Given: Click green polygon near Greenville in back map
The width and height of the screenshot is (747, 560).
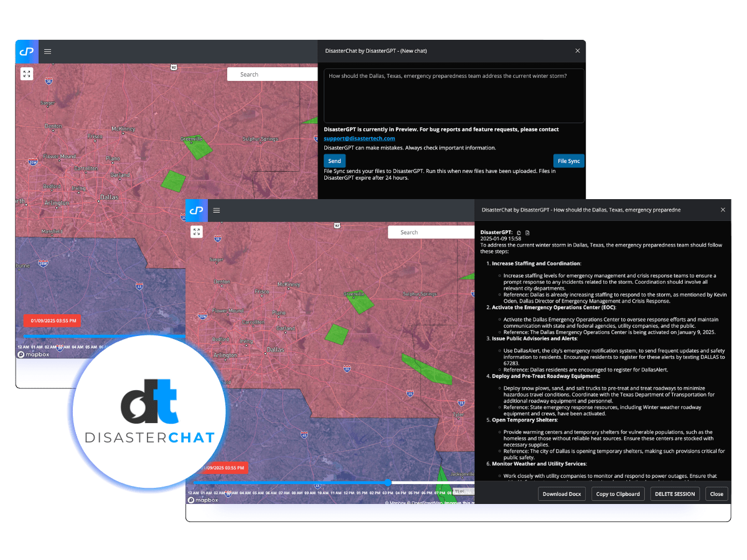Looking at the screenshot, I should pos(198,147).
